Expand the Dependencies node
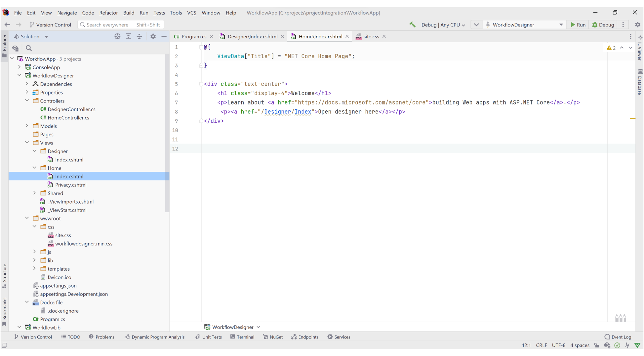644x356 pixels. point(27,84)
